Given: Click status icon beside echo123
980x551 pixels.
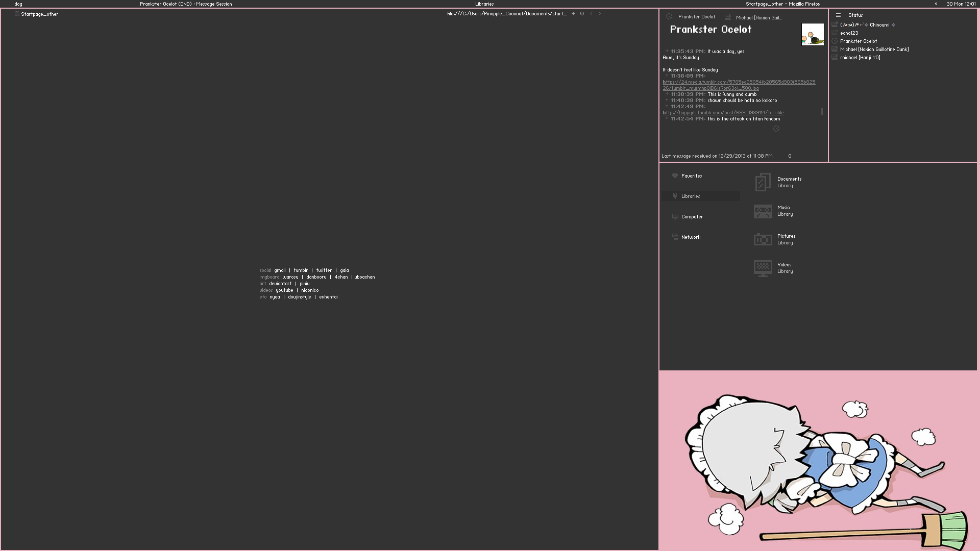Looking at the screenshot, I should (x=835, y=33).
